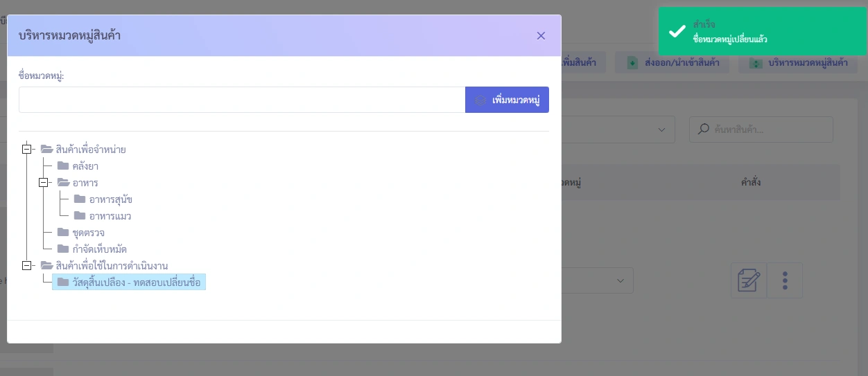Open the three-dots more options menu

pos(785,280)
